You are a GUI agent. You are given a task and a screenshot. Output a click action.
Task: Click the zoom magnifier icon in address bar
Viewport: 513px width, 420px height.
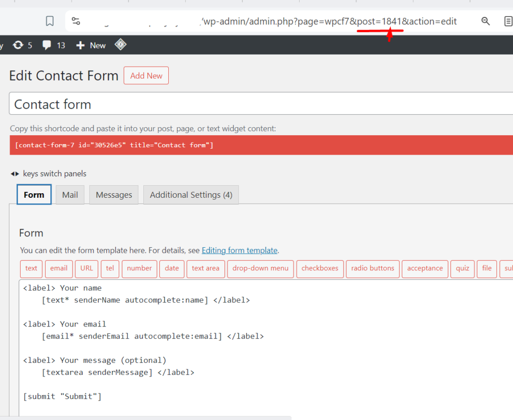click(x=485, y=21)
